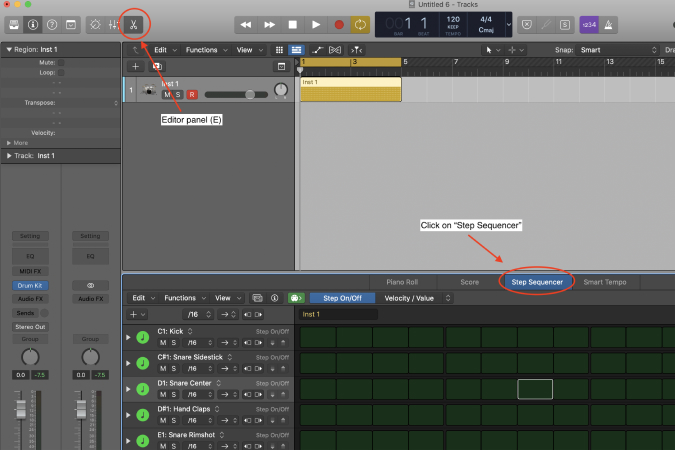Screen dimensions: 676x450
Task: Stop playback
Action: click(x=293, y=25)
